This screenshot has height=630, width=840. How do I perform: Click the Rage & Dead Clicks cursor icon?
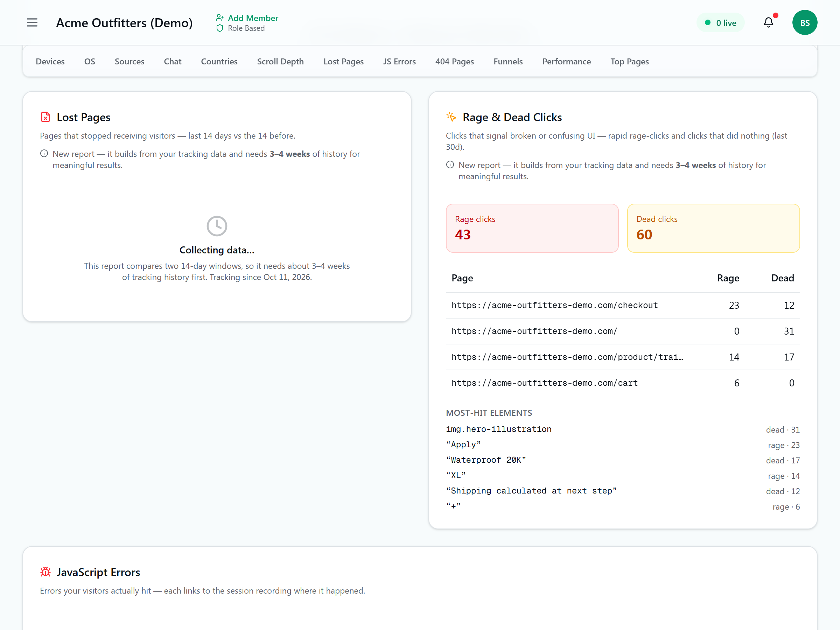point(451,117)
